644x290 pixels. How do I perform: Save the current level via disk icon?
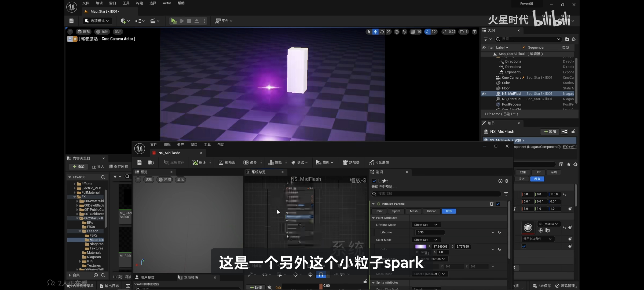(x=71, y=21)
